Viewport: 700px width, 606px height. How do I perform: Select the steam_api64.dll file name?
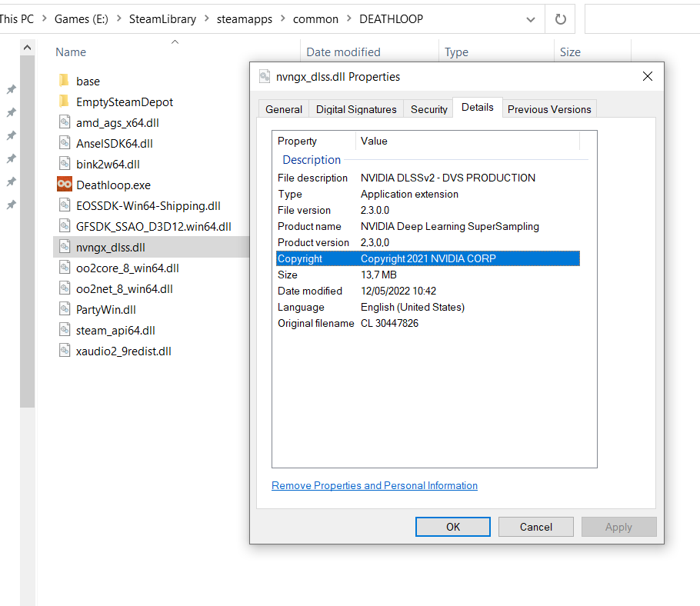(x=115, y=331)
